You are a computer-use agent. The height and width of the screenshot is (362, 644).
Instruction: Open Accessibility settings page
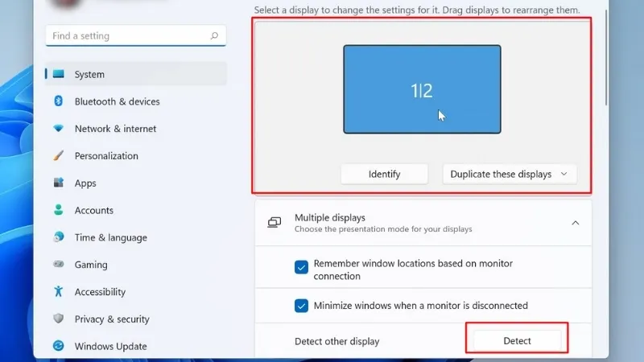coord(100,292)
